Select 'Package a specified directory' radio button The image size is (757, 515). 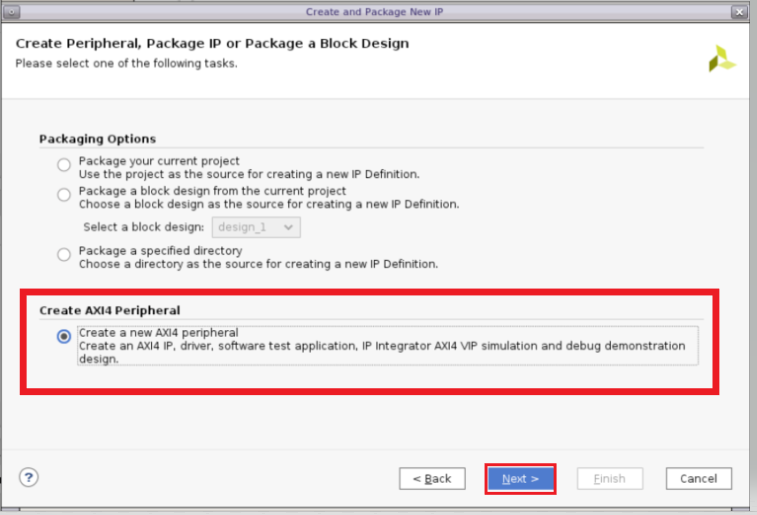tap(64, 255)
